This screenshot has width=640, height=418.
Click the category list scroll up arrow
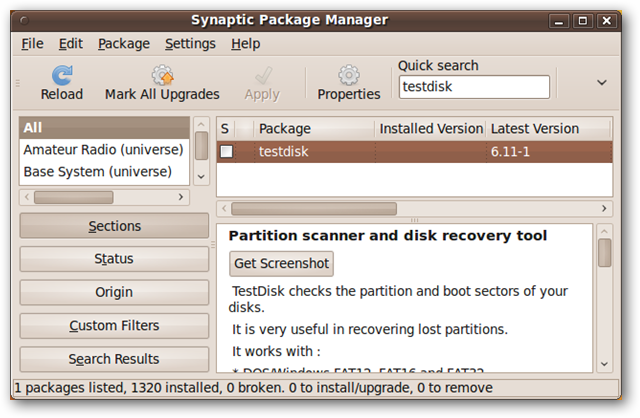click(202, 124)
